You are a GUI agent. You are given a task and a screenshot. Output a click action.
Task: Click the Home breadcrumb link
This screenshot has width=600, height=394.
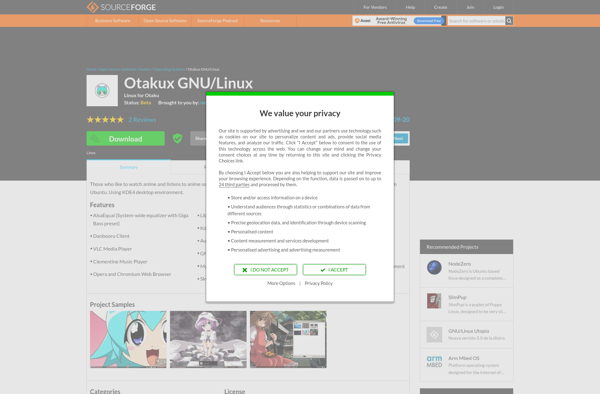click(x=91, y=69)
